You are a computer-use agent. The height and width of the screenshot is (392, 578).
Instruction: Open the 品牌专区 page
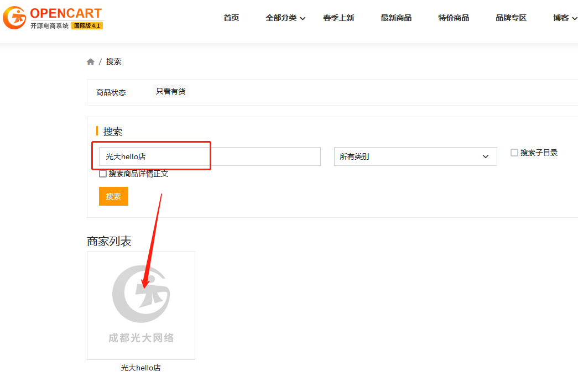511,18
